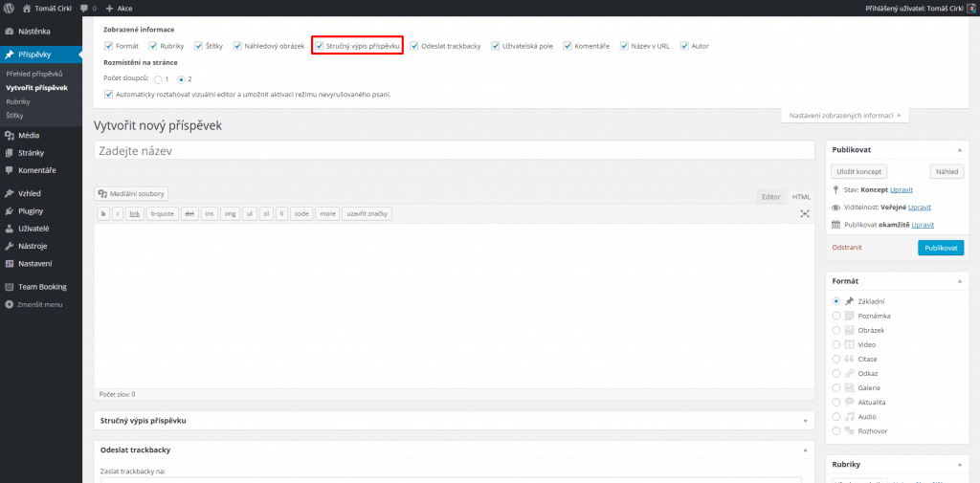Collapse the Publikovat panel

tap(959, 150)
